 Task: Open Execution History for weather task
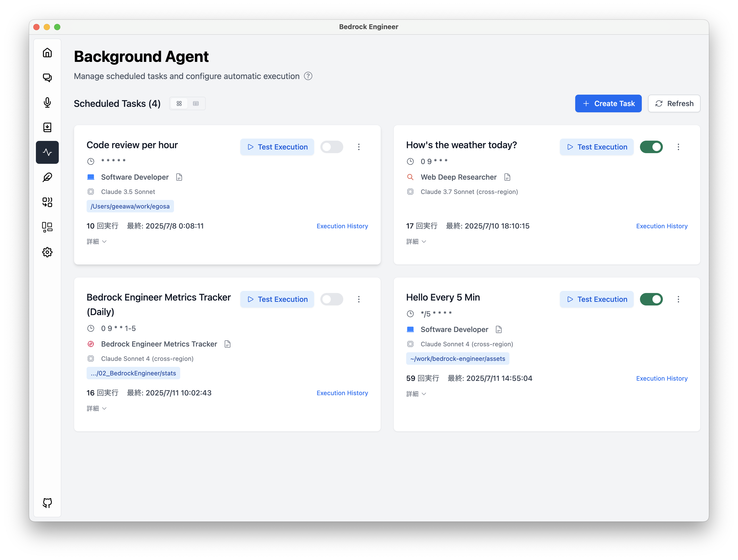coord(662,226)
